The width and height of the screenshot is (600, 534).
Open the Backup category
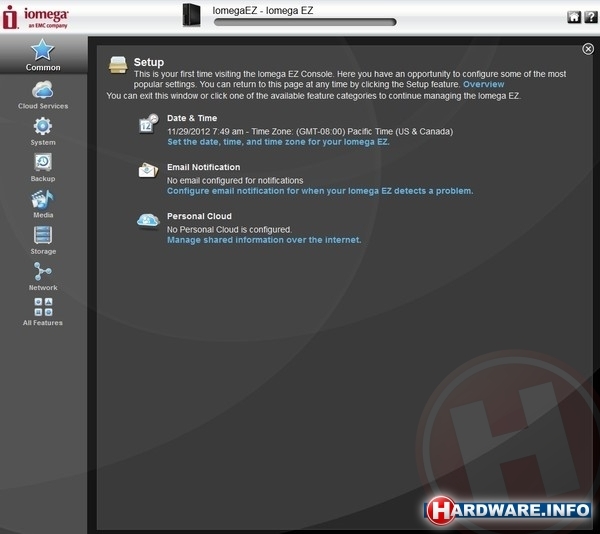pos(43,162)
